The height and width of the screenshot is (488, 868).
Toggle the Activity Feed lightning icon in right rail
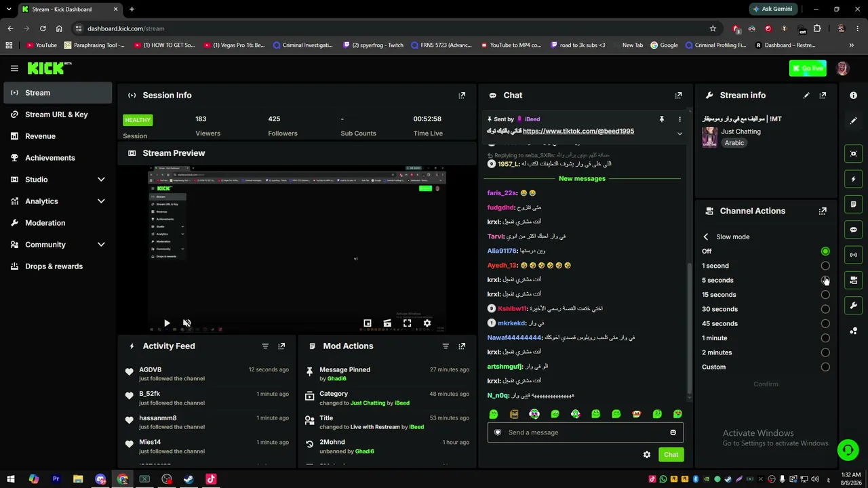pos(854,179)
